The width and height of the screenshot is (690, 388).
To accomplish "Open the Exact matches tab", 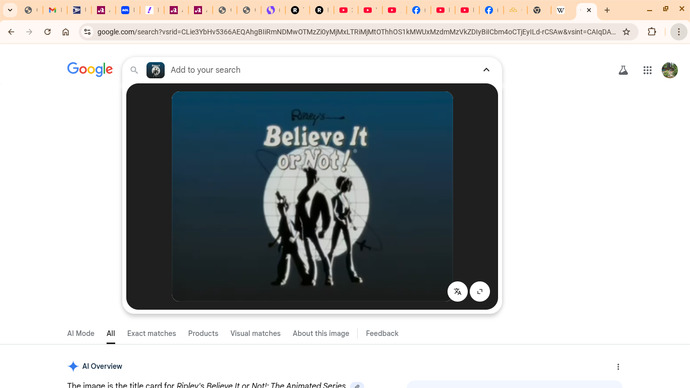I will (151, 333).
